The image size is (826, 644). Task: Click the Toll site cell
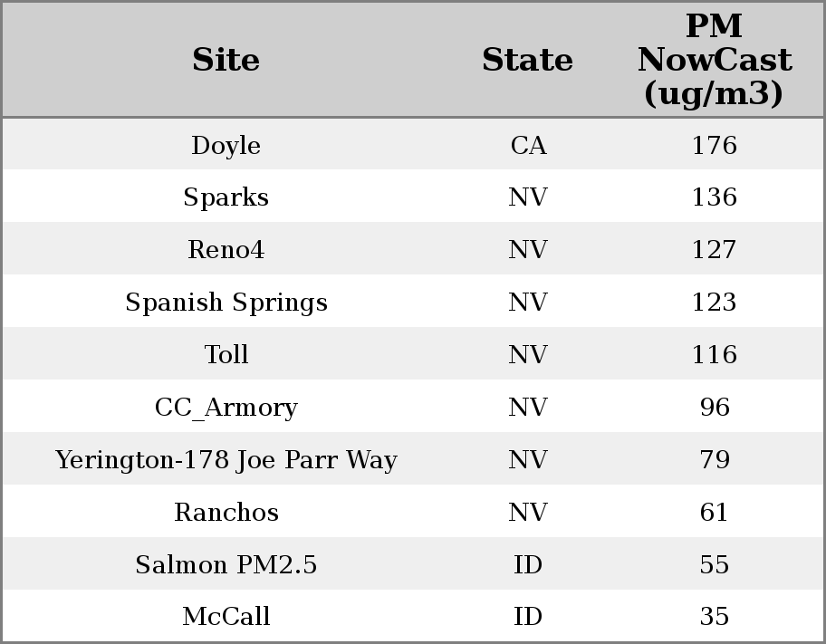tap(226, 355)
